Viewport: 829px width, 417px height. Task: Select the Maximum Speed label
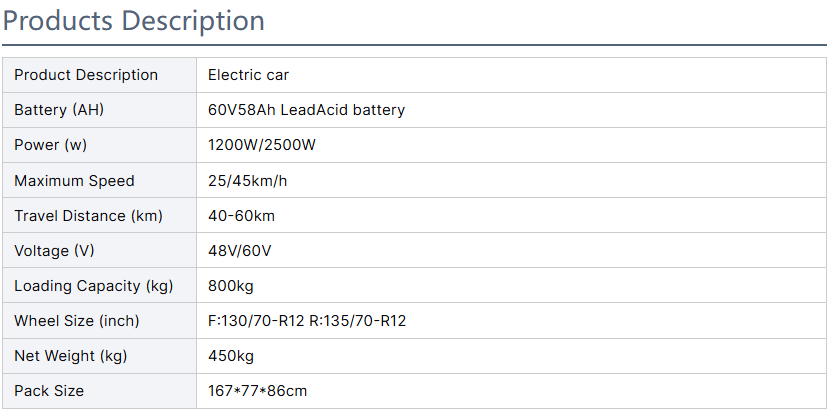tap(75, 181)
